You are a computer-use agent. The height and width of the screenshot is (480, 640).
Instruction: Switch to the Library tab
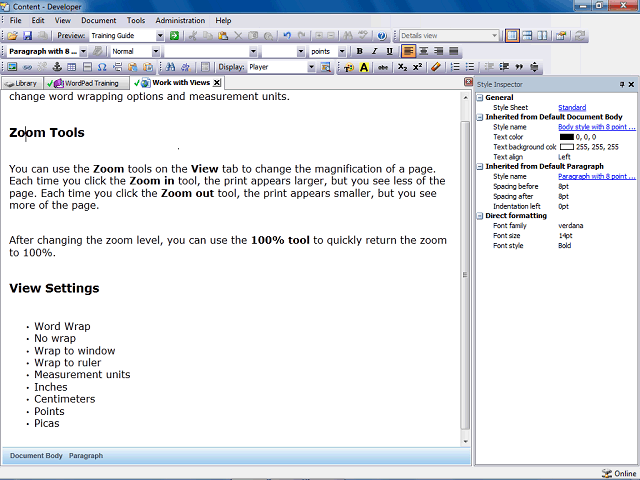point(22,83)
